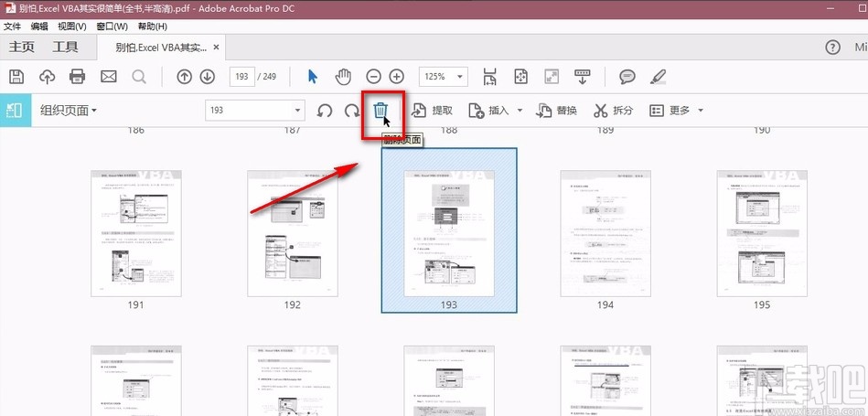Zoom out with the minus circle icon
Image resolution: width=868 pixels, height=416 pixels.
tap(374, 76)
